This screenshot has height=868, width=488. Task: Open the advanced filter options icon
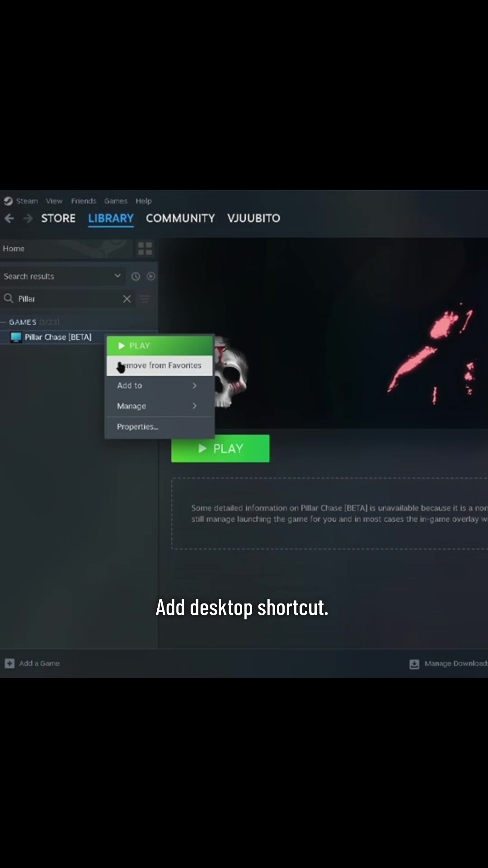click(x=145, y=299)
